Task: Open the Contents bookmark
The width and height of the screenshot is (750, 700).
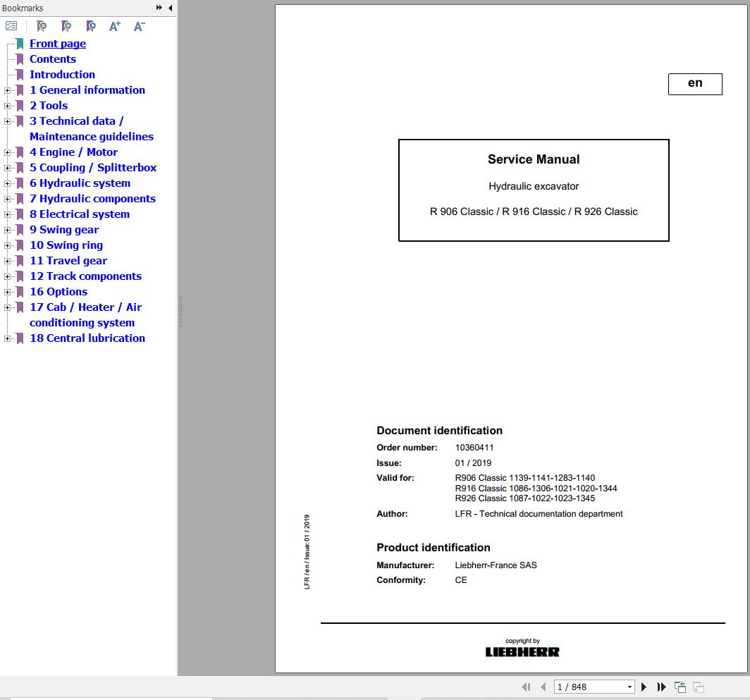Action: point(53,59)
